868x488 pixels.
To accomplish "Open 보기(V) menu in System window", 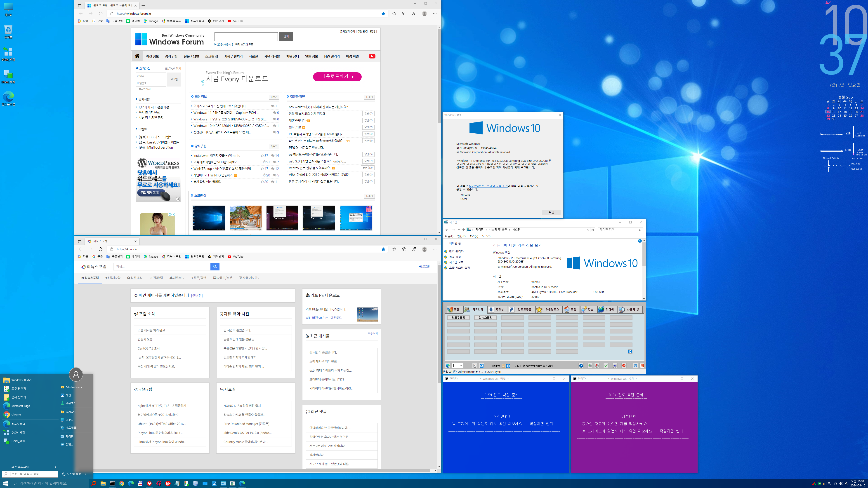I will [x=473, y=236].
